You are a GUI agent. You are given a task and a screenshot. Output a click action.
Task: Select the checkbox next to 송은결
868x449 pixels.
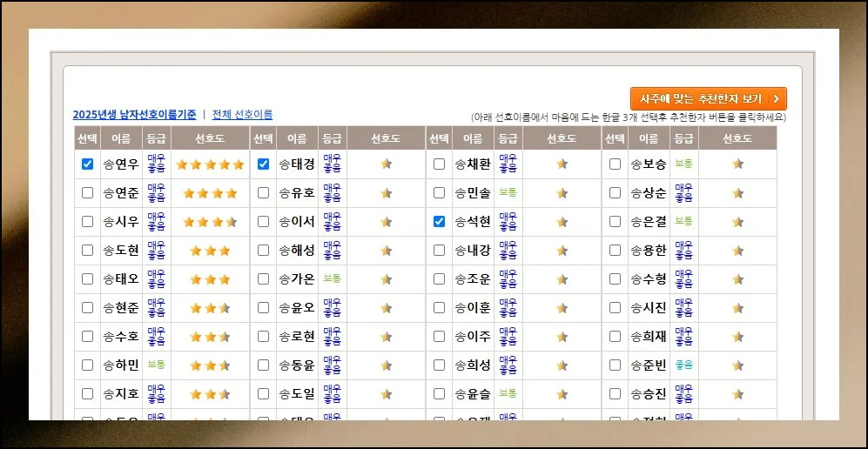click(x=615, y=222)
